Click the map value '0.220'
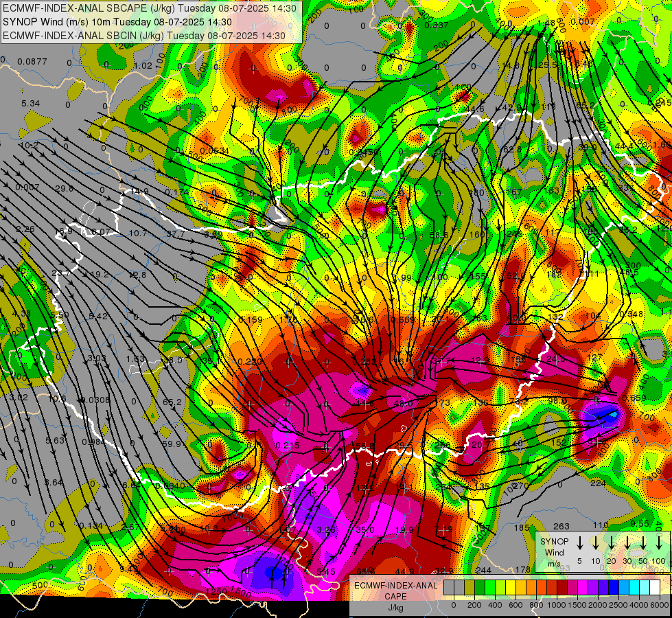 (x=250, y=362)
